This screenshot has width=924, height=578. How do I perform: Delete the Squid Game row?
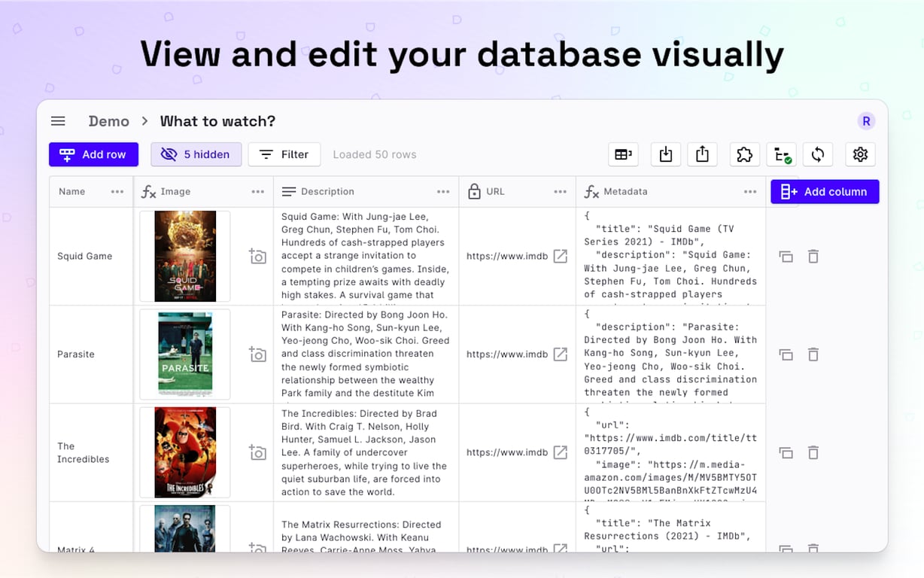point(813,257)
